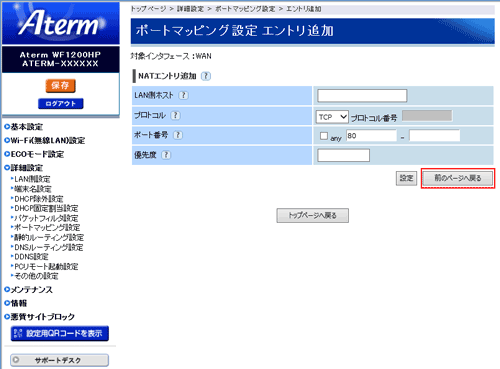500x369 pixels.
Task: Open help icon next to ポート番号
Action: [x=178, y=135]
